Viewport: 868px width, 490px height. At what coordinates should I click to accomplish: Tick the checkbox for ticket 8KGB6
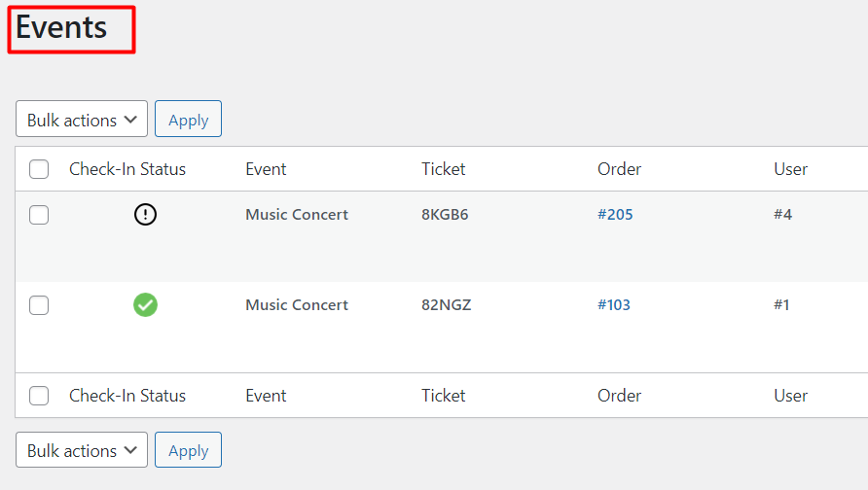coord(39,215)
